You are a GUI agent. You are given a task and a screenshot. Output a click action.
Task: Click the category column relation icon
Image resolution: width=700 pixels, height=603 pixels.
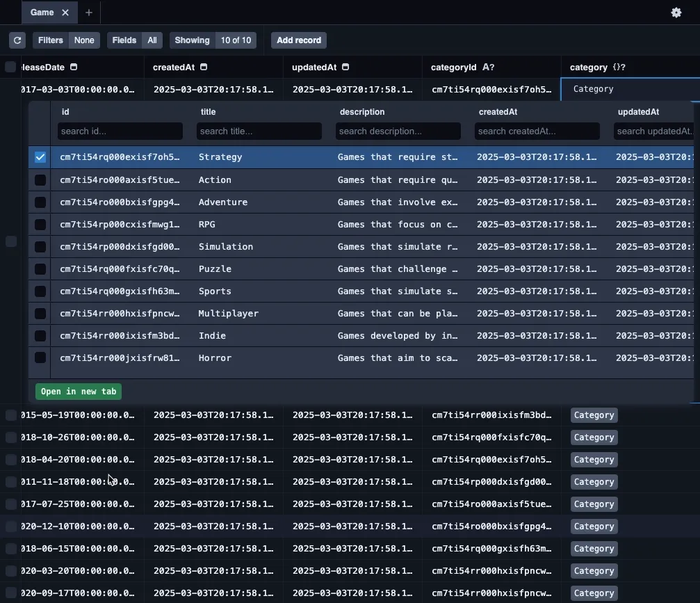coord(619,67)
